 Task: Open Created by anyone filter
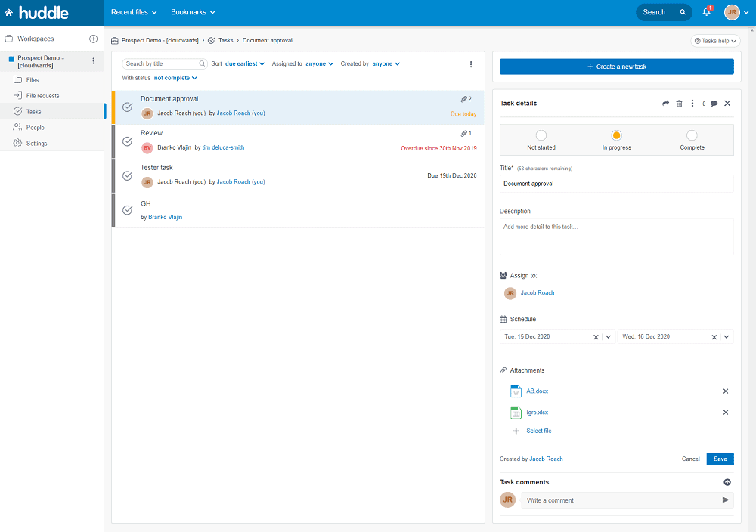(386, 63)
